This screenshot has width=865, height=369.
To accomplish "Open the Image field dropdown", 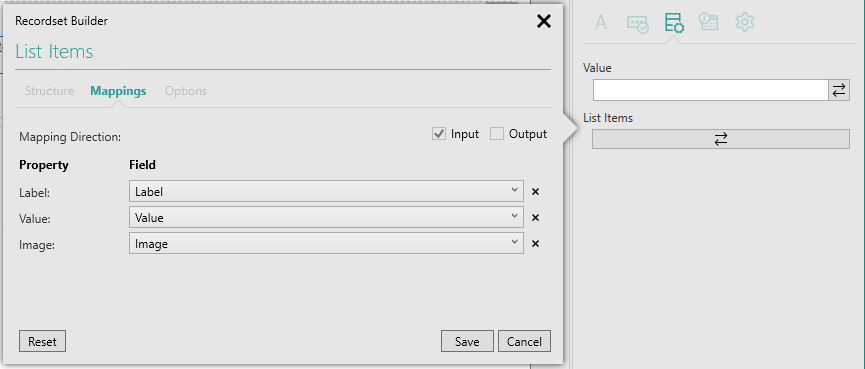I will (326, 243).
